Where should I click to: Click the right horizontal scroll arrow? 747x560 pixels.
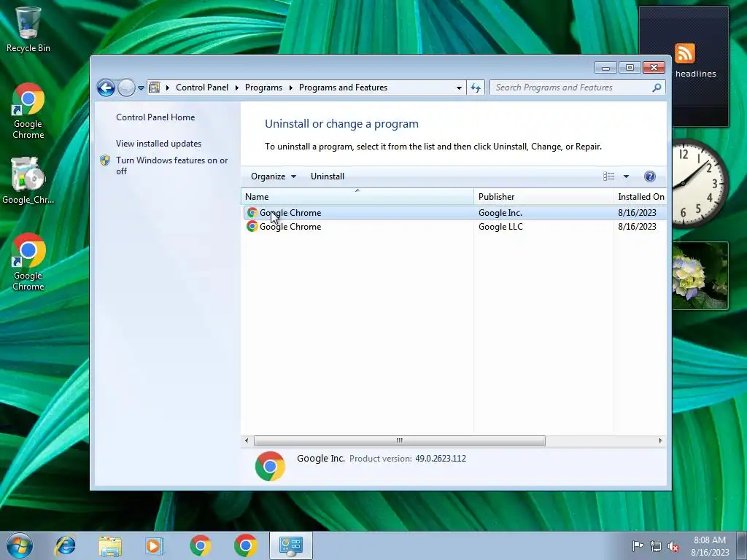[x=660, y=440]
